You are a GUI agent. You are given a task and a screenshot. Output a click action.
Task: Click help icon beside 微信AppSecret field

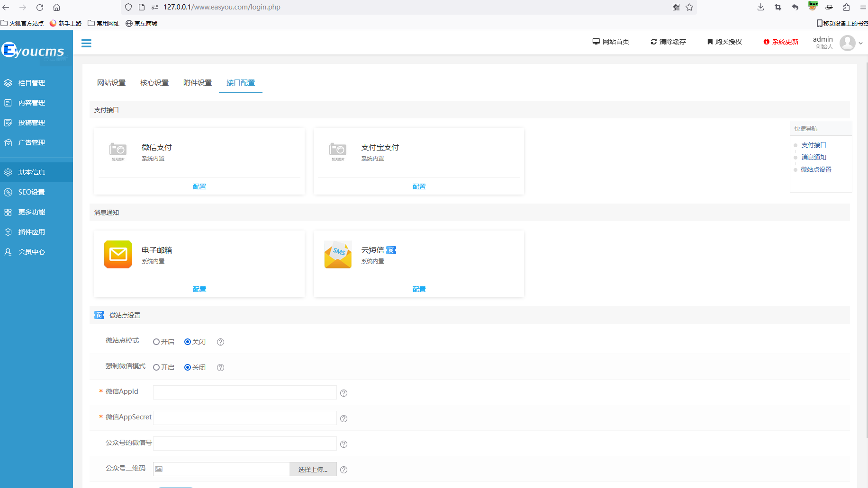[344, 418]
